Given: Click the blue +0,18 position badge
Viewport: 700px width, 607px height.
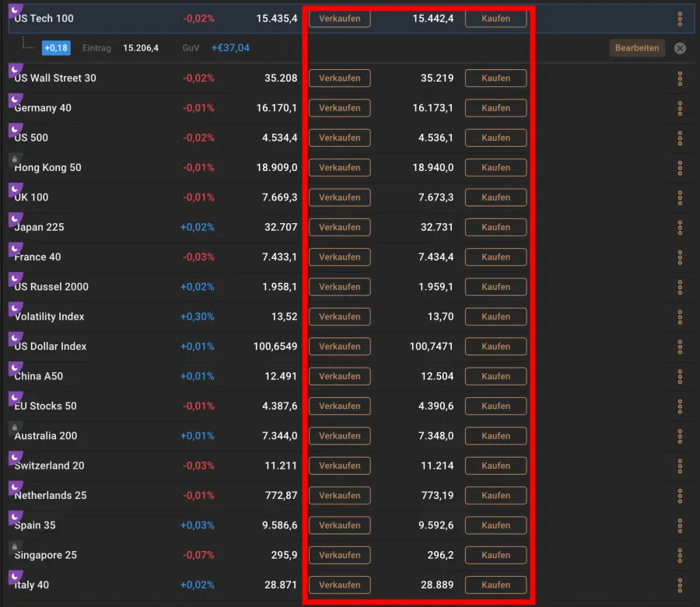Looking at the screenshot, I should [55, 47].
